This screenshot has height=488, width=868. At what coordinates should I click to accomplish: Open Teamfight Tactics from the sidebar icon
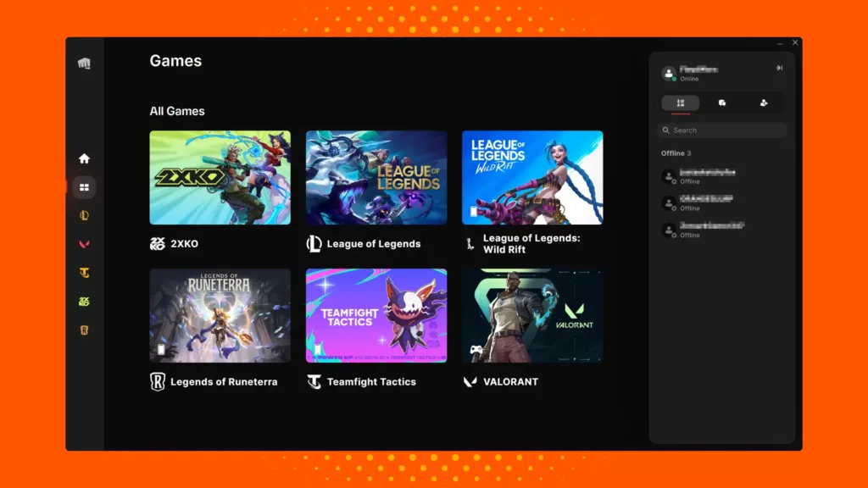click(84, 273)
